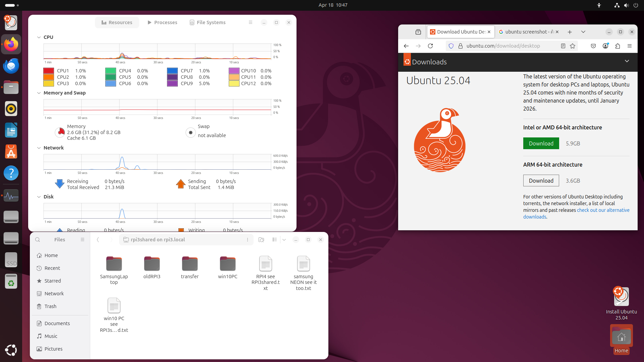
Task: Open Firefox account icon
Action: 605,46
